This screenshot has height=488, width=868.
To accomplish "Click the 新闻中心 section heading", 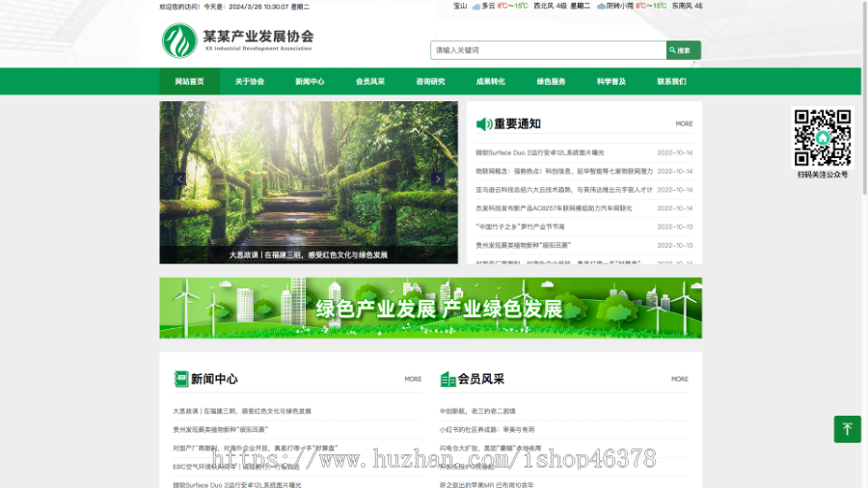I will pos(214,379).
